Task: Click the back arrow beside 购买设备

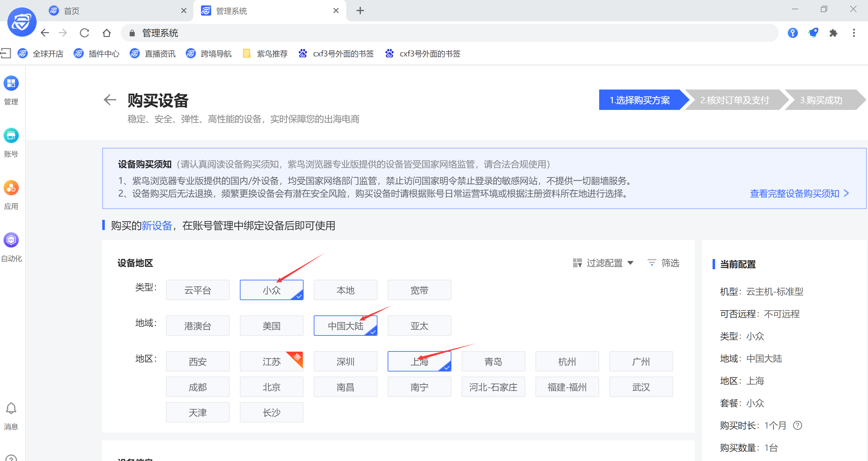Action: tap(110, 100)
